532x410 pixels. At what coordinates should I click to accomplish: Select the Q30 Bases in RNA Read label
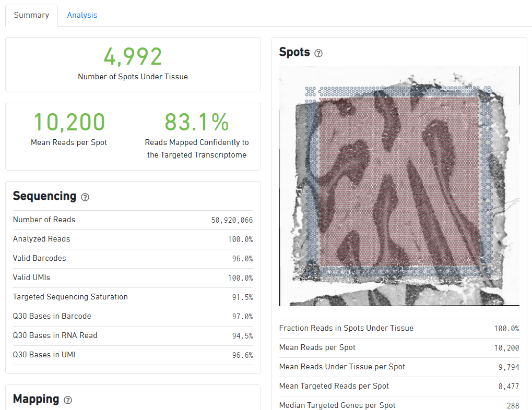point(55,335)
